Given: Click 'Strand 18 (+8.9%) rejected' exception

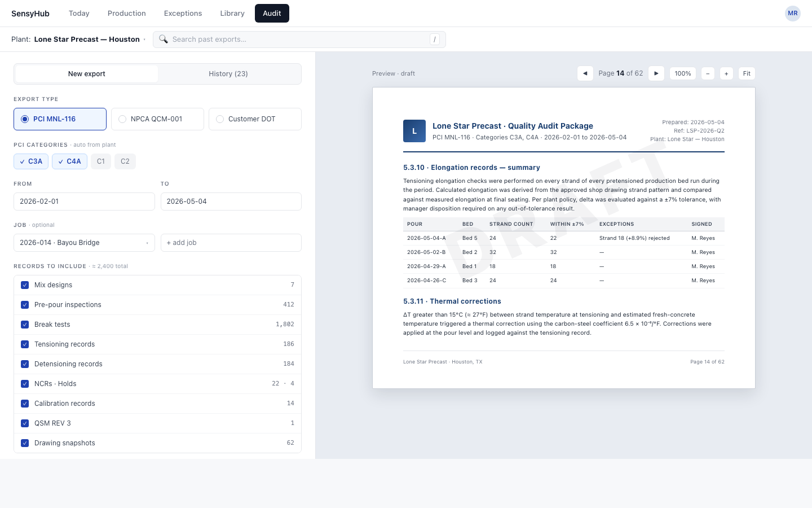Looking at the screenshot, I should coord(634,238).
